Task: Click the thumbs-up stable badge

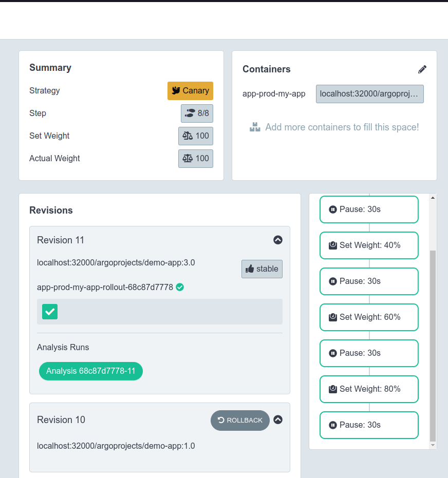Action: click(262, 269)
